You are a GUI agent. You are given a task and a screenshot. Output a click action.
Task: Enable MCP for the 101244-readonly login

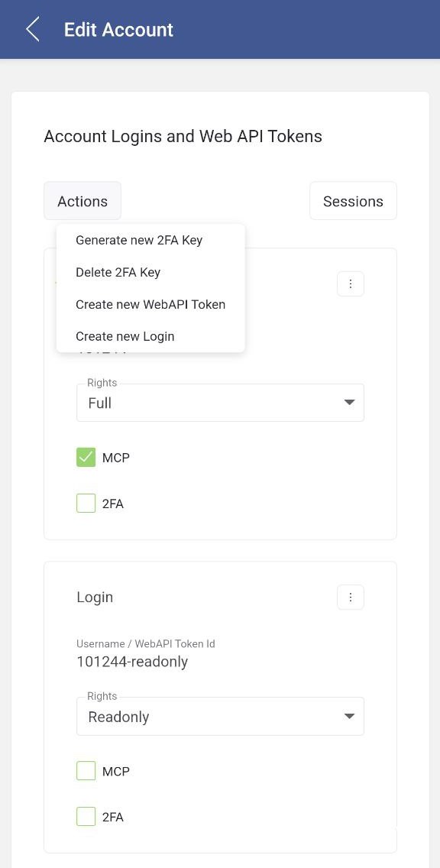click(86, 770)
